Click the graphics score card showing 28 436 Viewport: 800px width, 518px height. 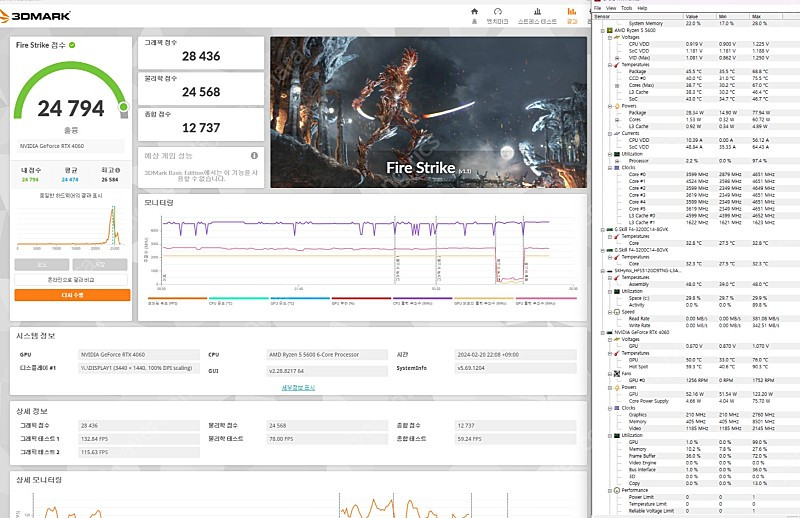201,53
